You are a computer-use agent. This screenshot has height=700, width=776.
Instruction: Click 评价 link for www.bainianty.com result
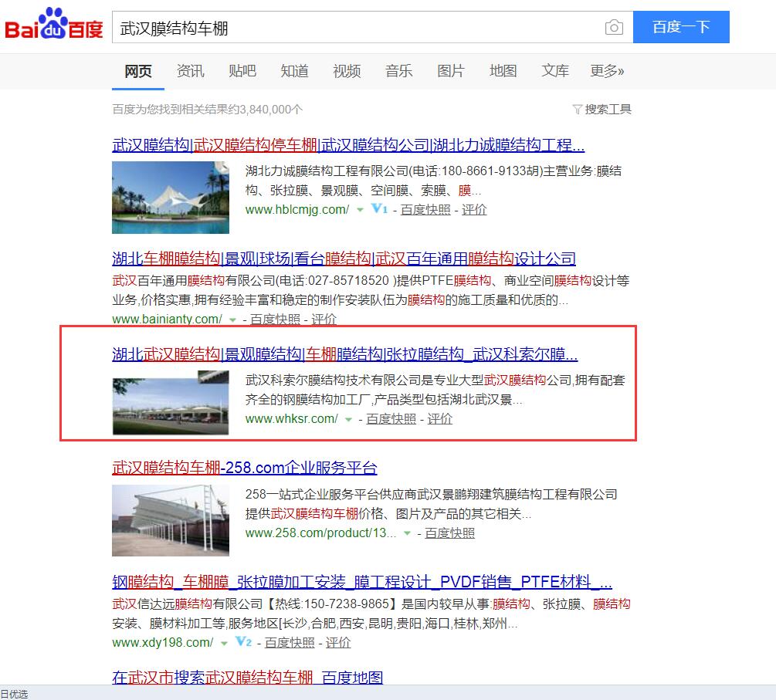coord(324,320)
